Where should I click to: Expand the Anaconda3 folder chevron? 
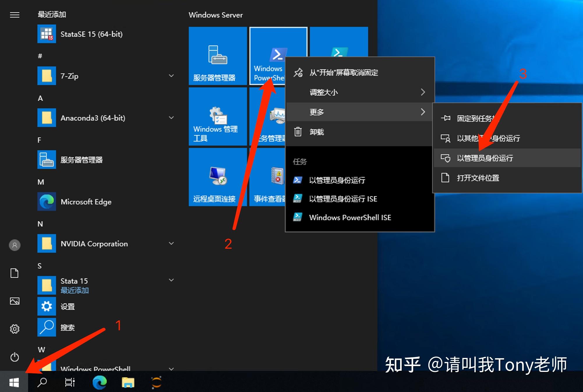pos(172,118)
